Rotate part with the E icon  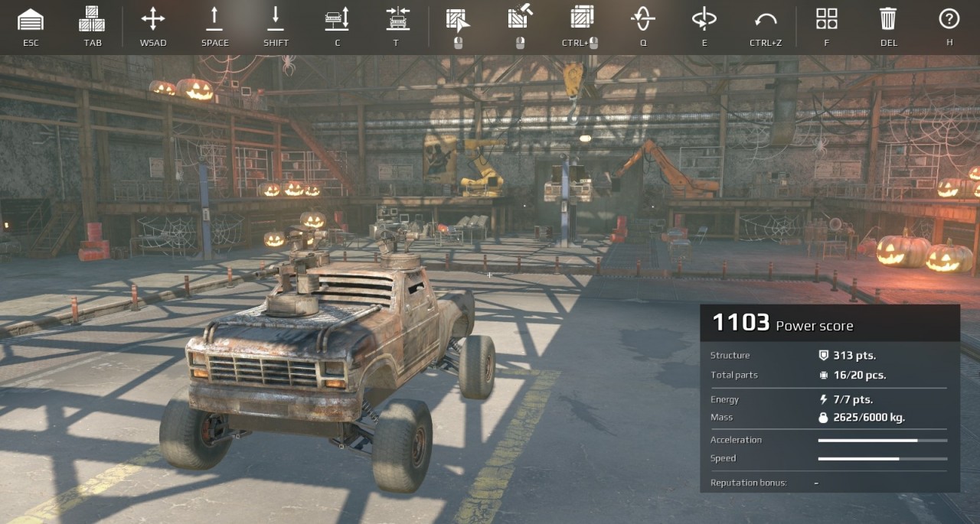tap(704, 19)
